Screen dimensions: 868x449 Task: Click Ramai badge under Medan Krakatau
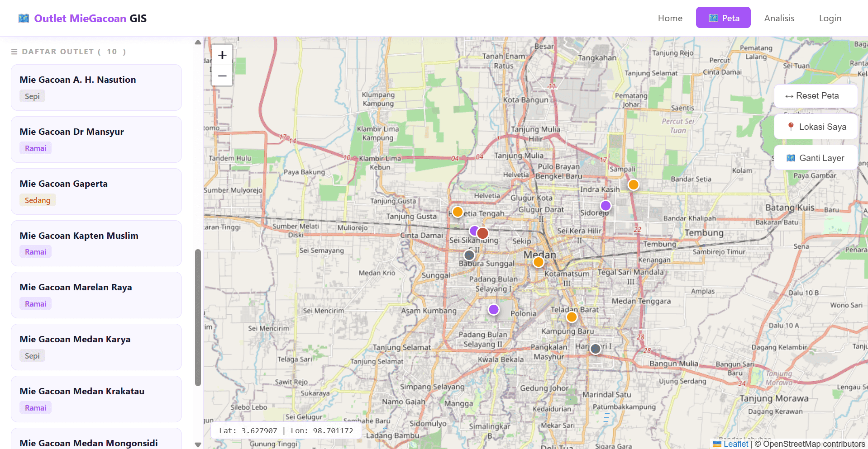tap(35, 408)
